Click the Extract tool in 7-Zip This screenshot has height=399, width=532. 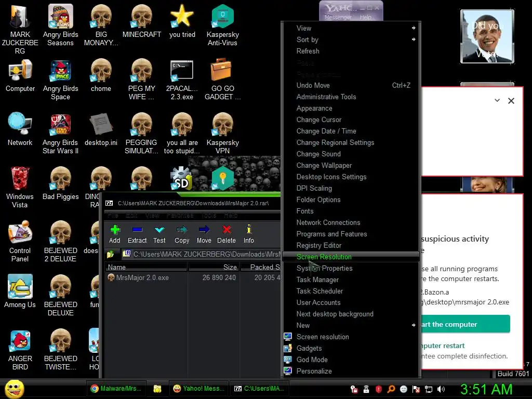pyautogui.click(x=137, y=234)
